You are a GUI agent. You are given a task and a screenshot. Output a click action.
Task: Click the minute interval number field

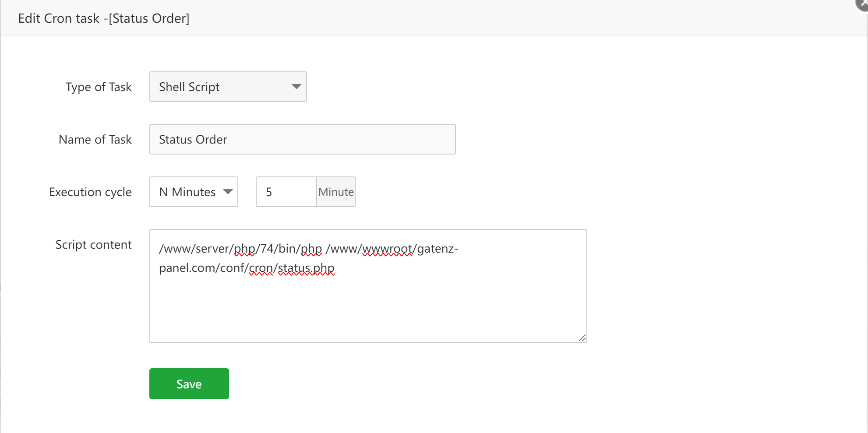tap(286, 192)
